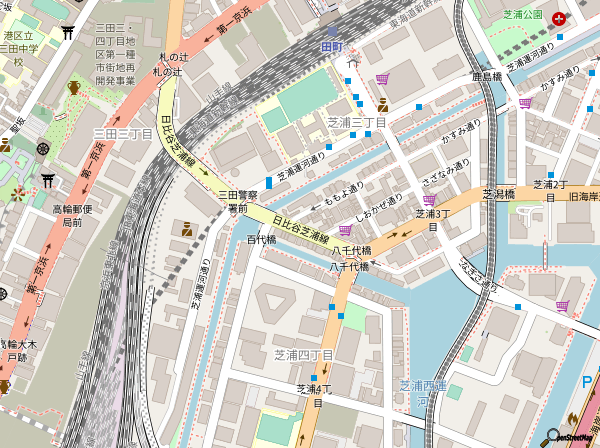Click the shopping cart icon beside Tamachi station
Image resolution: width=600 pixels, height=448 pixels.
pos(382,80)
